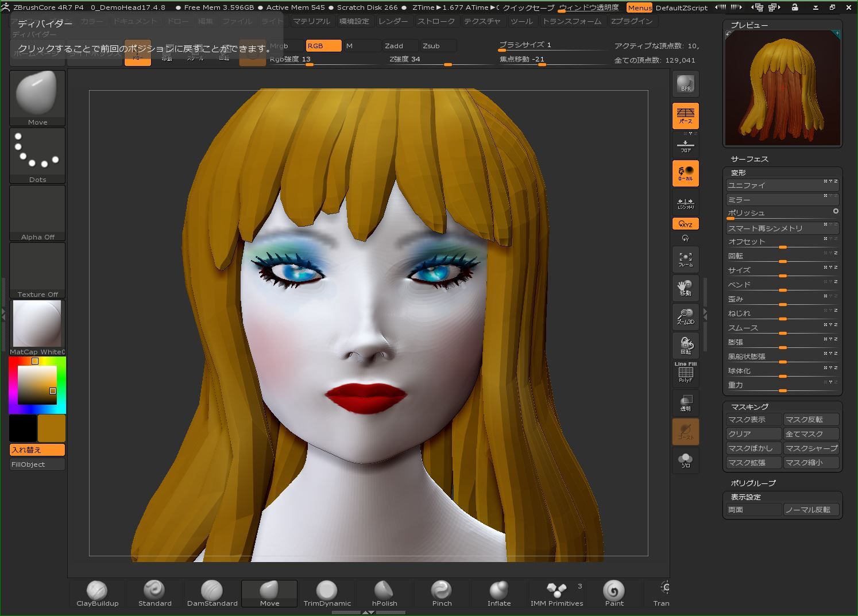Image resolution: width=858 pixels, height=616 pixels.
Task: Toggle the PolyF Line Fill wireframe icon
Action: pyautogui.click(x=685, y=373)
